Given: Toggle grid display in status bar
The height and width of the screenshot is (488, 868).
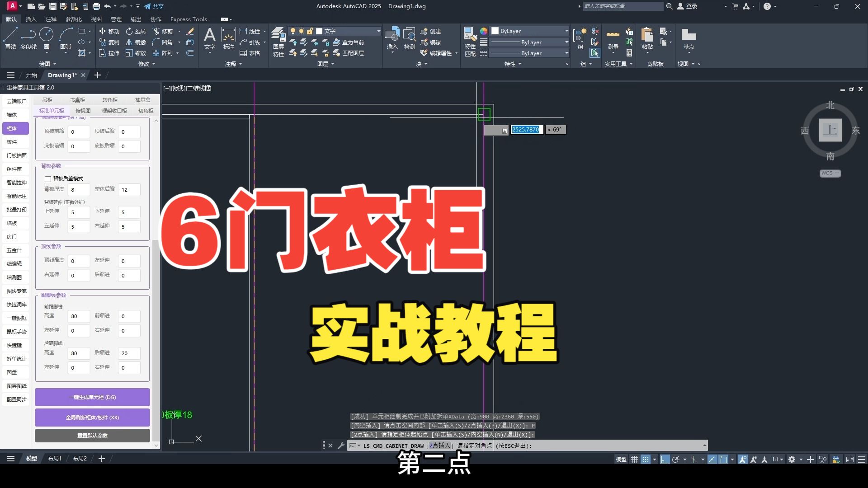Looking at the screenshot, I should pos(634,459).
